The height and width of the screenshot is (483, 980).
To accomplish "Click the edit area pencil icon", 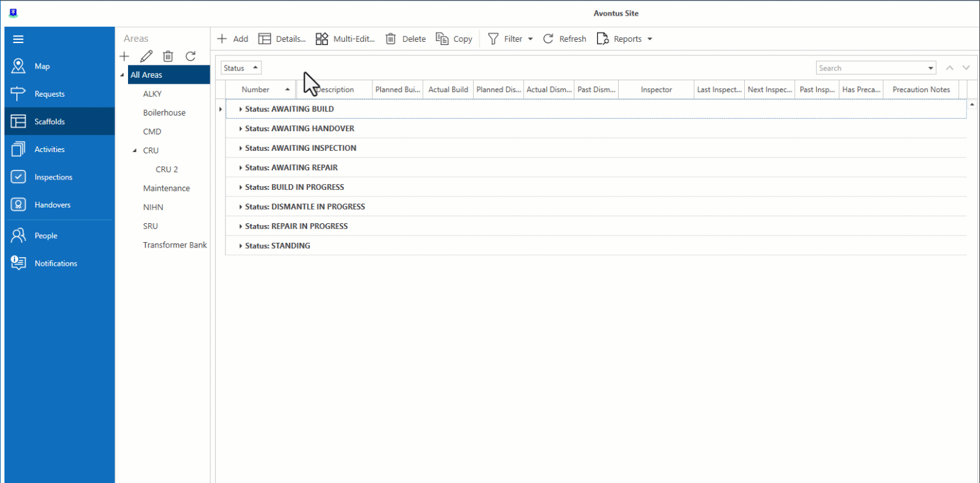I will tap(146, 56).
